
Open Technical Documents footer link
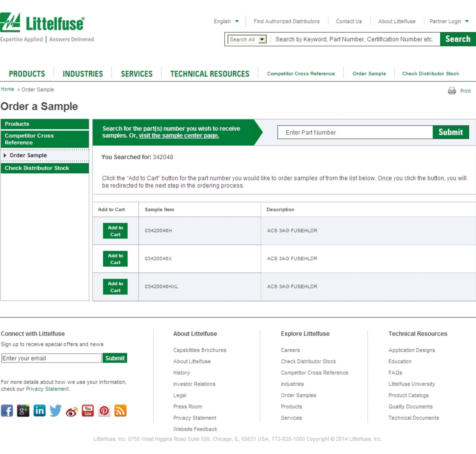(x=413, y=418)
